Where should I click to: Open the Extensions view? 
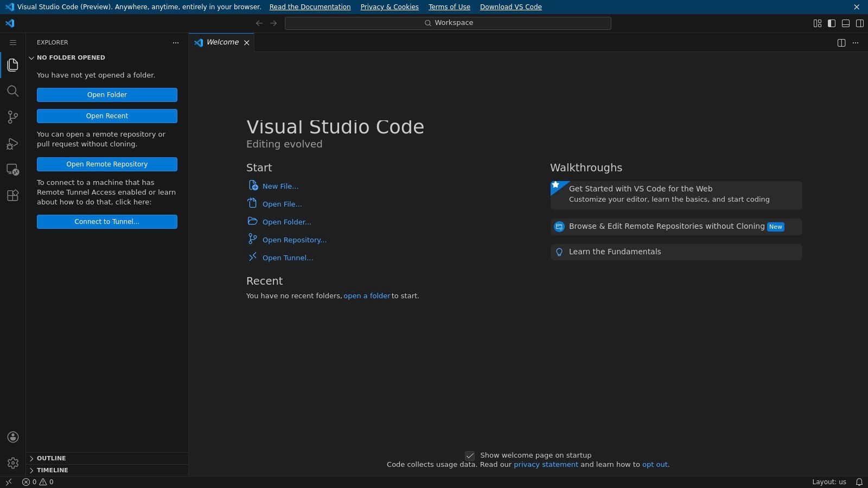(13, 196)
